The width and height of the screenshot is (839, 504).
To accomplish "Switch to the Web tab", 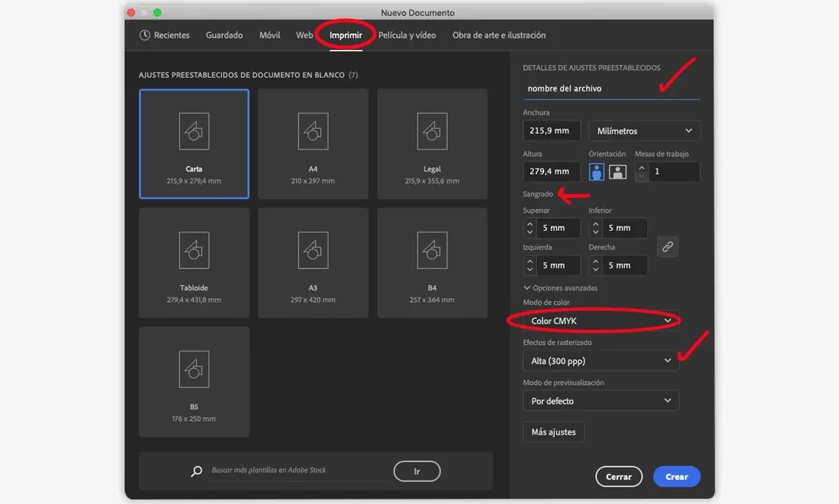I will (304, 35).
